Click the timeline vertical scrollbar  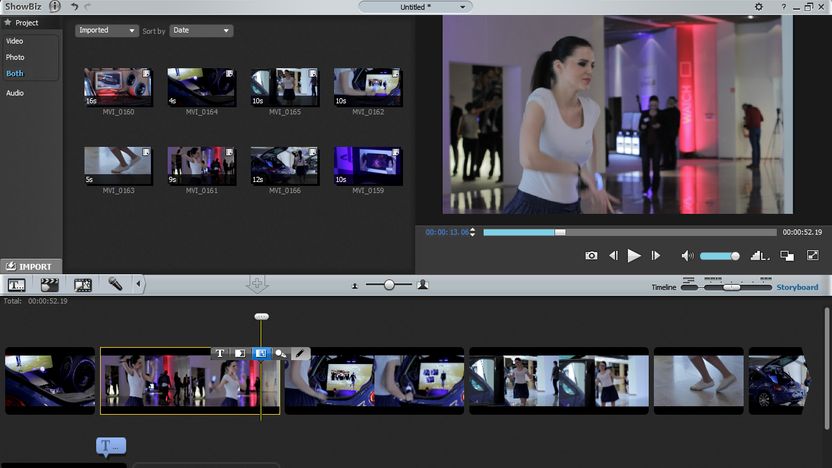(826, 369)
